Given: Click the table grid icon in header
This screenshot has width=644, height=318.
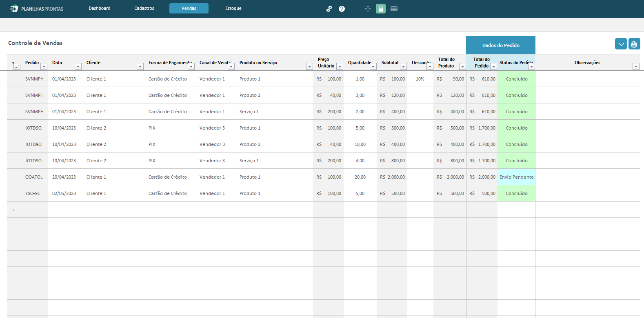Looking at the screenshot, I should click(394, 9).
